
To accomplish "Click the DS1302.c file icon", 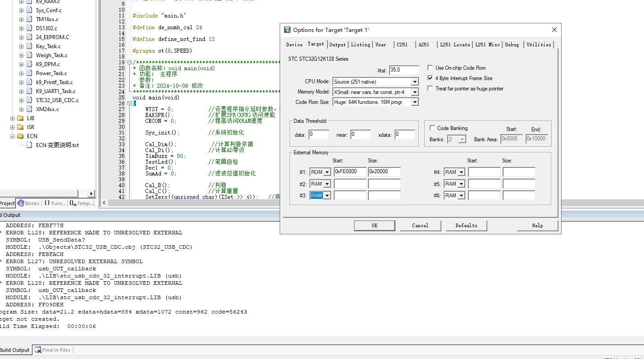I will pyautogui.click(x=29, y=28).
